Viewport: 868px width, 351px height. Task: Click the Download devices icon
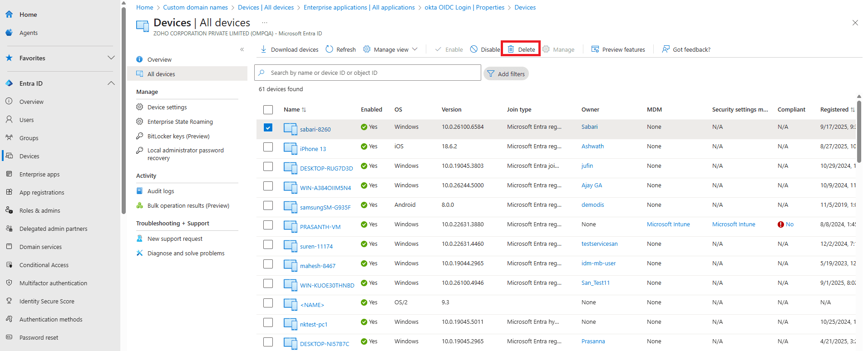click(x=263, y=49)
